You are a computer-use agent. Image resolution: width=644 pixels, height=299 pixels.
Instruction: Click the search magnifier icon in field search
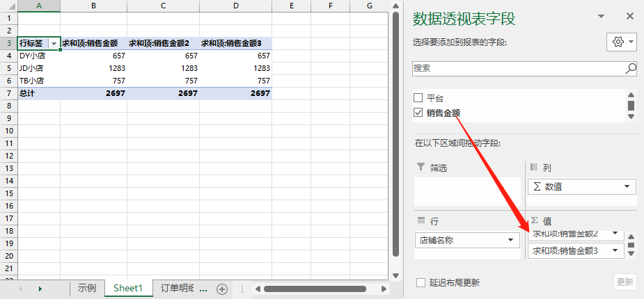click(x=631, y=68)
